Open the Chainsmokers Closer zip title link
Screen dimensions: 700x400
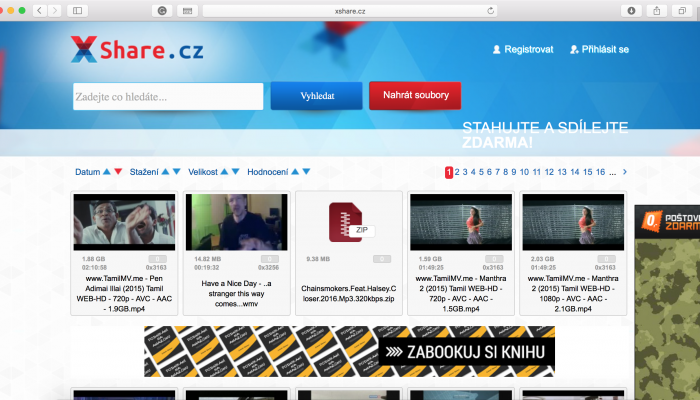[349, 293]
